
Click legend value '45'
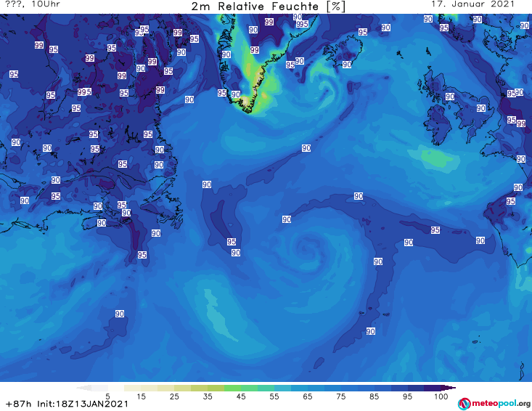(241, 396)
